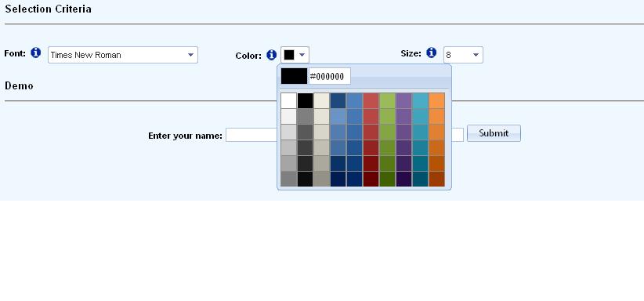Screen dimensions: 644x301
Task: Click the Demo section heading
Action: coord(19,86)
